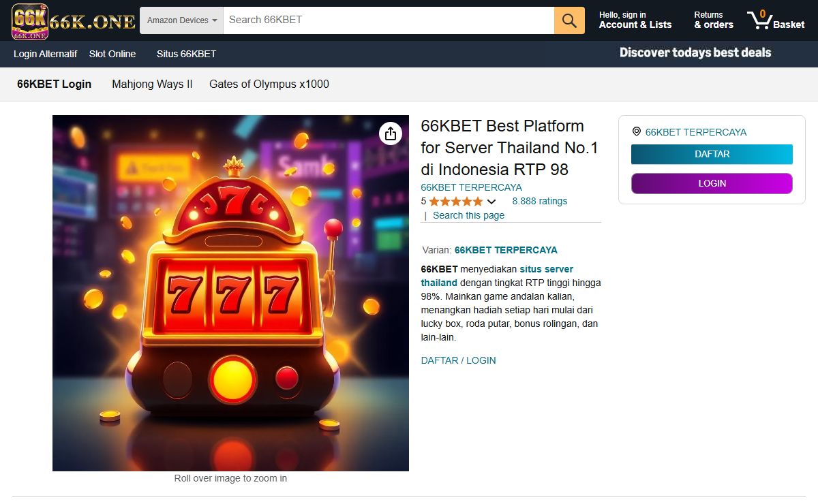818x504 pixels.
Task: Click DAFTAR / LOGIN text link
Action: pyautogui.click(x=458, y=360)
